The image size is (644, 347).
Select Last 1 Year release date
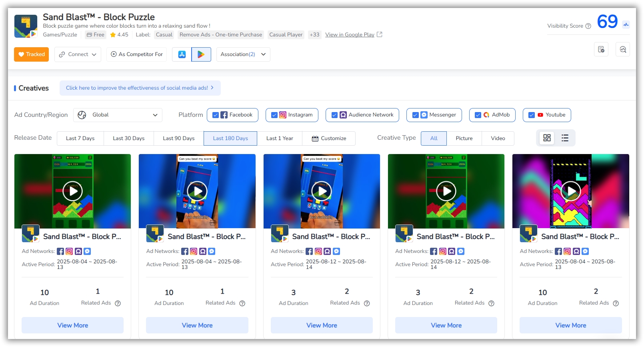point(280,138)
